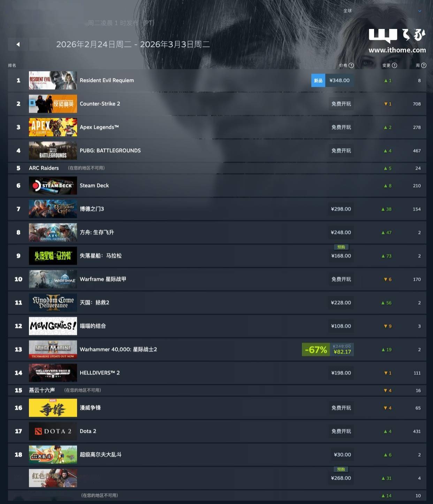The width and height of the screenshot is (433, 504).
Task: Select the ARC Raiders row
Action: pos(217,168)
